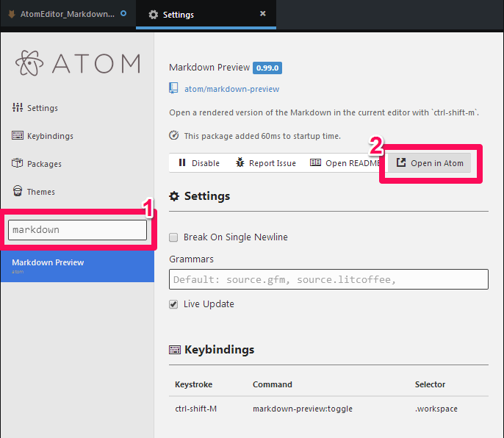Click the paint bucket icon beside Themes
Viewport: 504px width, 438px height.
pos(18,191)
